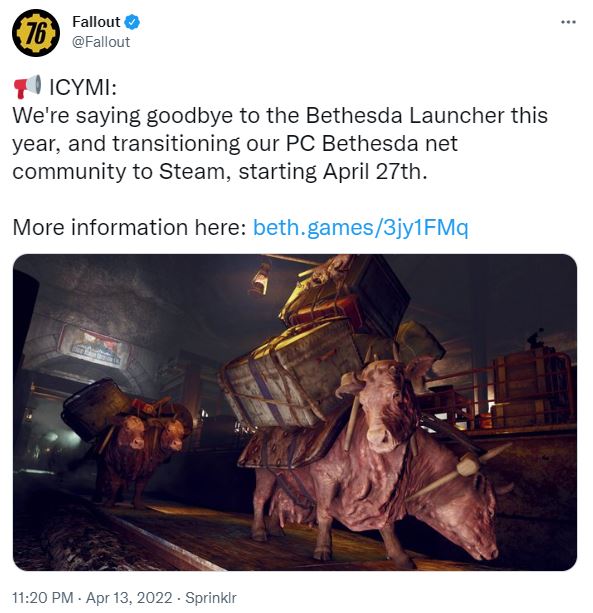Click the blue verified badge

tap(132, 22)
